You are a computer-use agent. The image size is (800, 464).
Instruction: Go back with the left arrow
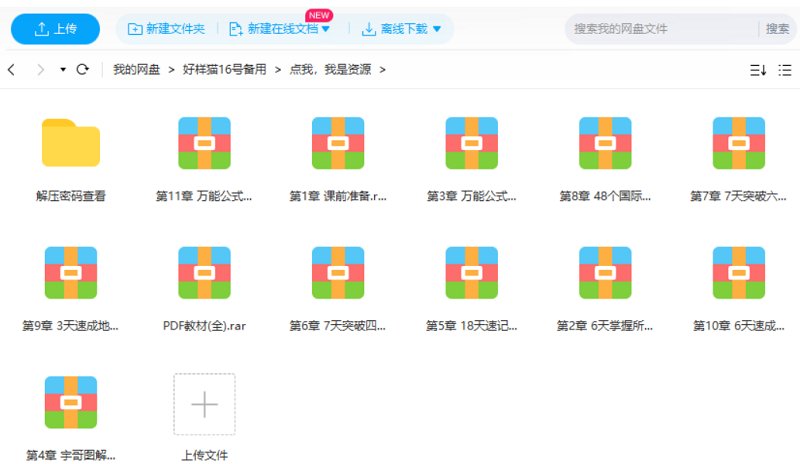11,70
